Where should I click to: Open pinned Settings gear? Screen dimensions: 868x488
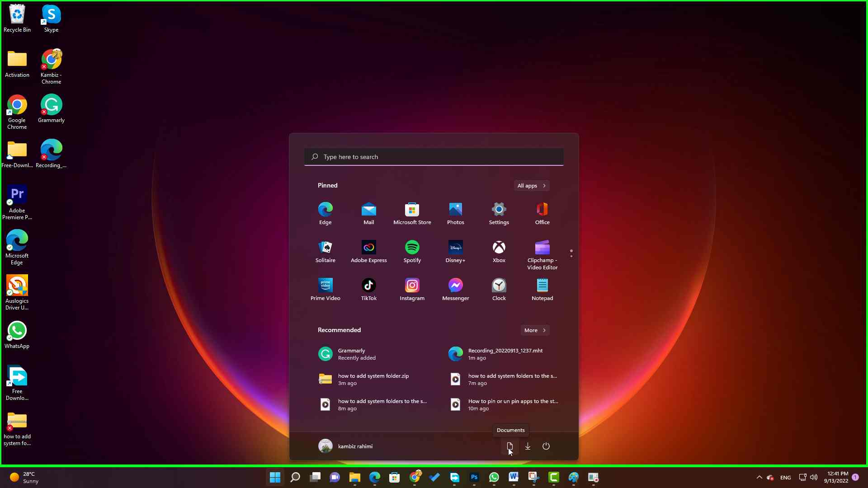coord(499,214)
